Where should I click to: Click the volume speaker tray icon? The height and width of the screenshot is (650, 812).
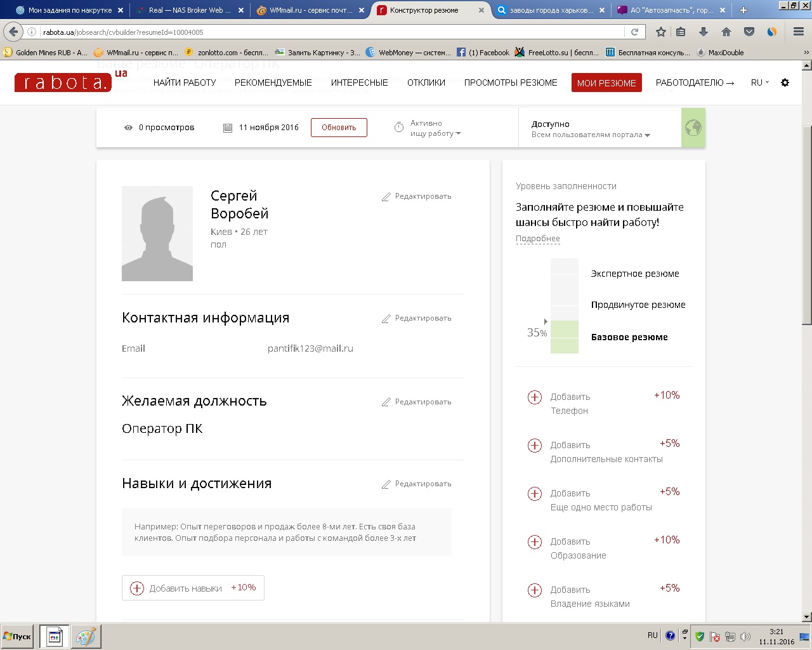745,637
